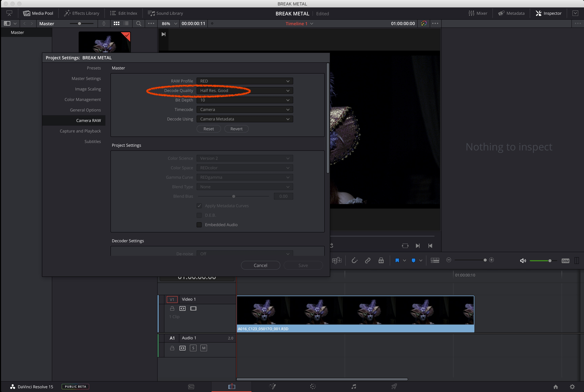Go to Project Manager home icon
Viewport: 584px width, 392px height.
click(556, 387)
